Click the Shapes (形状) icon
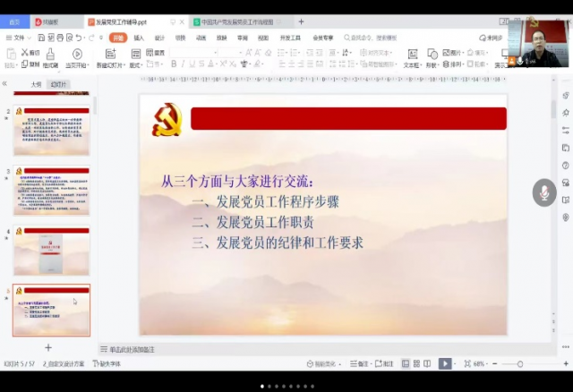 click(x=432, y=57)
